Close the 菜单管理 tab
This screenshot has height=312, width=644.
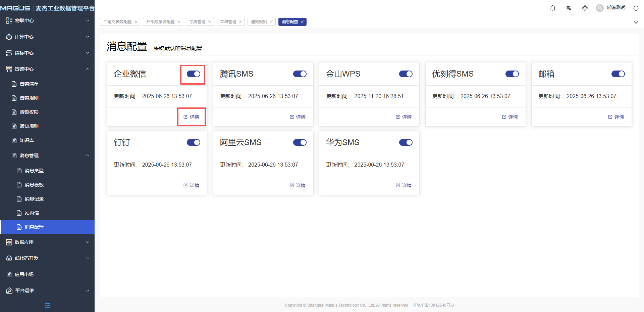click(240, 22)
